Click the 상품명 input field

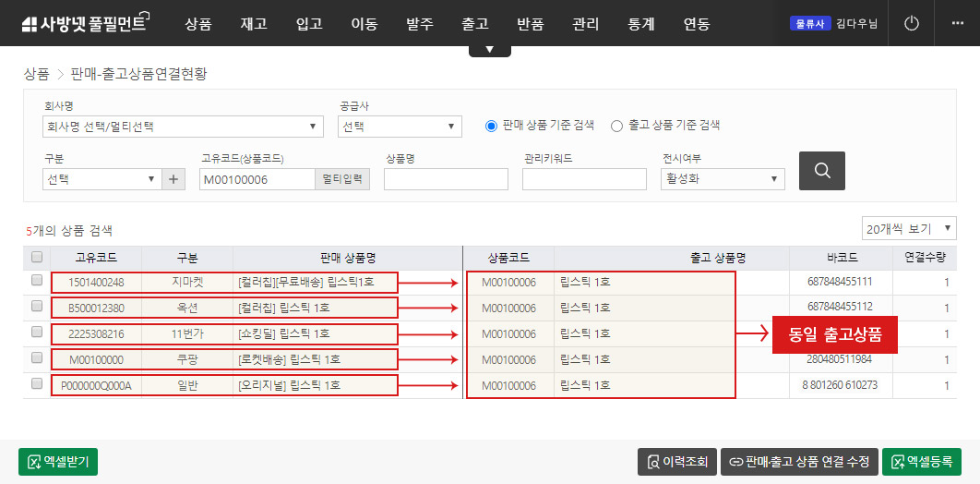pos(446,179)
